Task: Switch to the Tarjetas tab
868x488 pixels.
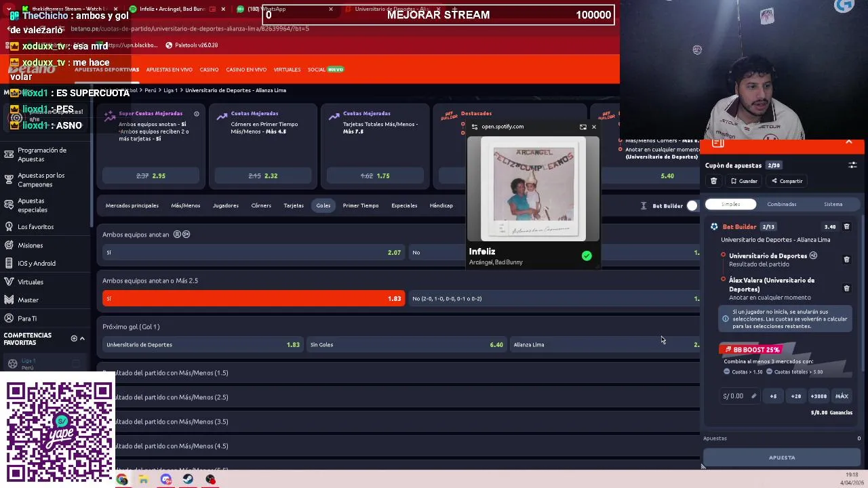Action: click(294, 205)
